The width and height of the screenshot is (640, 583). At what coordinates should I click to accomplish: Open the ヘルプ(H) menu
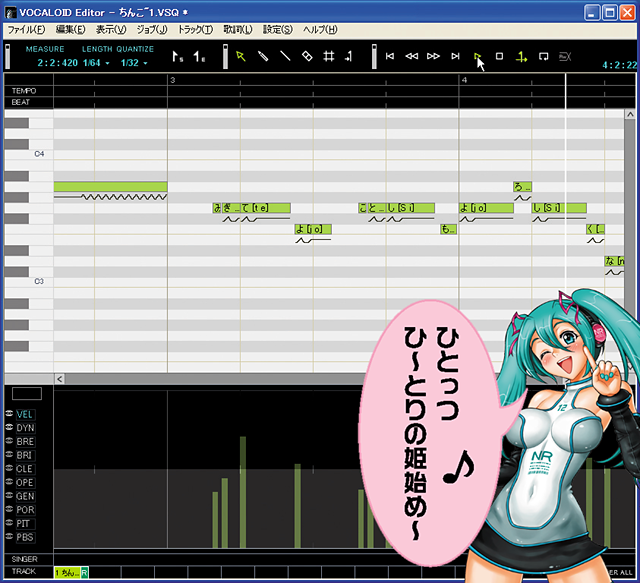pyautogui.click(x=320, y=30)
